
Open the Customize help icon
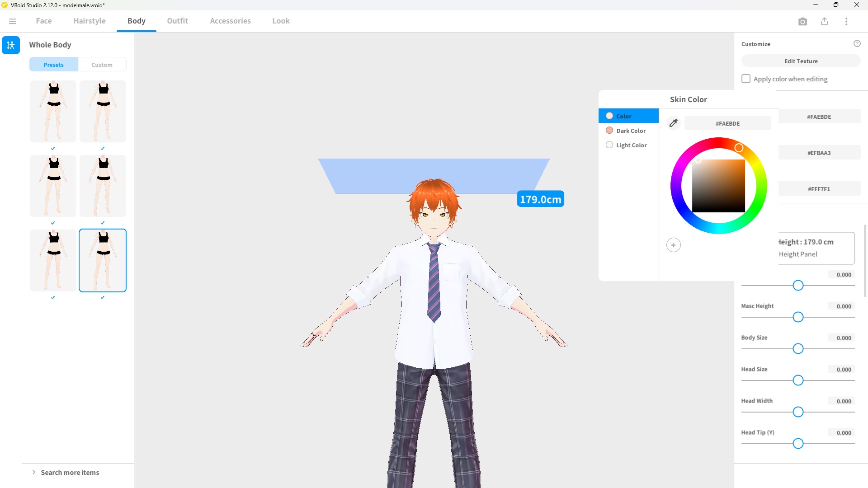tap(858, 43)
